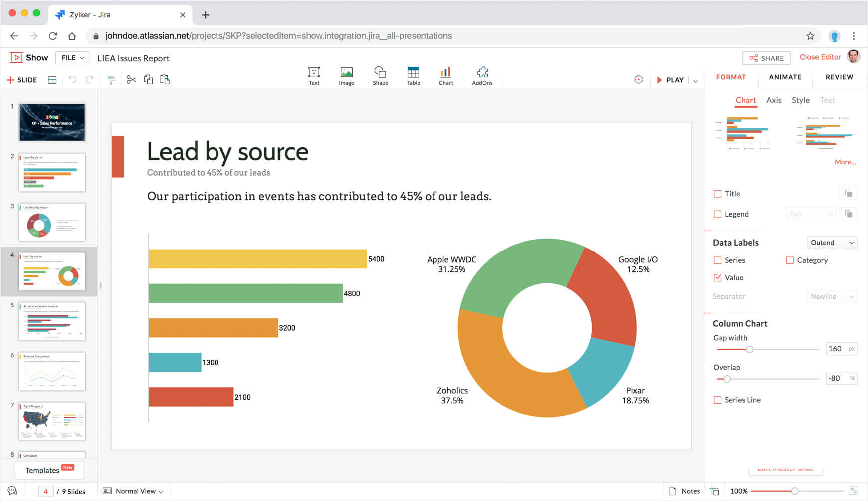The width and height of the screenshot is (868, 501).
Task: Open the Outend data labels dropdown
Action: tap(832, 243)
